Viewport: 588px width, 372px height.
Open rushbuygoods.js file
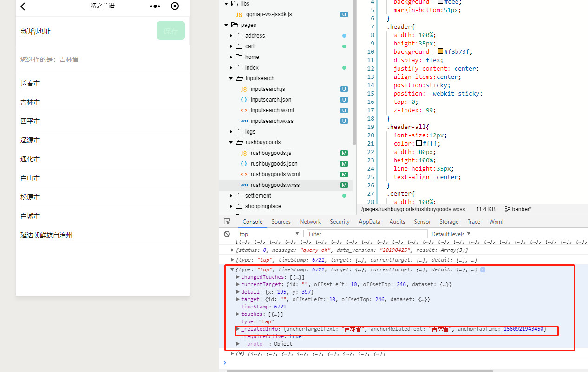point(271,153)
